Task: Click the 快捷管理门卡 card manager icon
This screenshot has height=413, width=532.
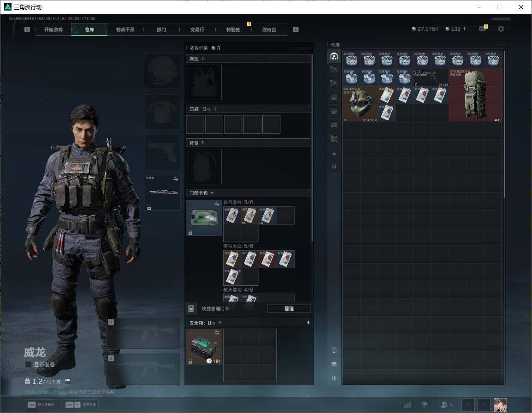Action: (x=191, y=308)
